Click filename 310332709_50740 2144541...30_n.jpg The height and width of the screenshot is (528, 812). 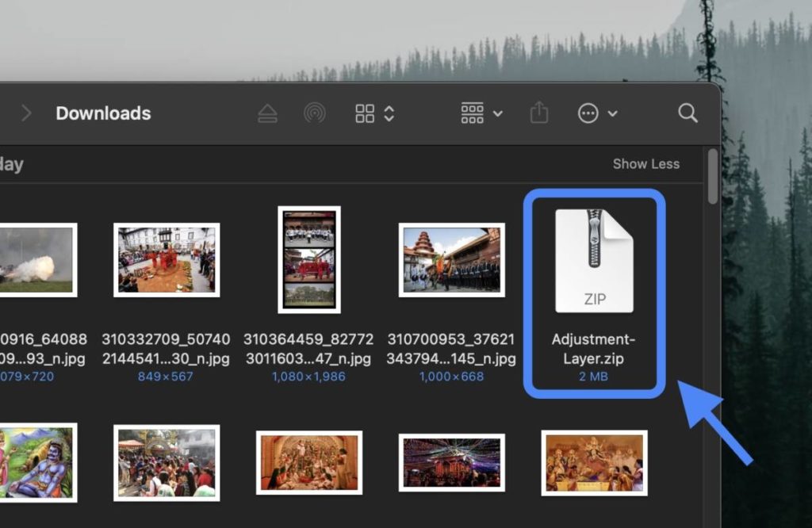(x=166, y=349)
